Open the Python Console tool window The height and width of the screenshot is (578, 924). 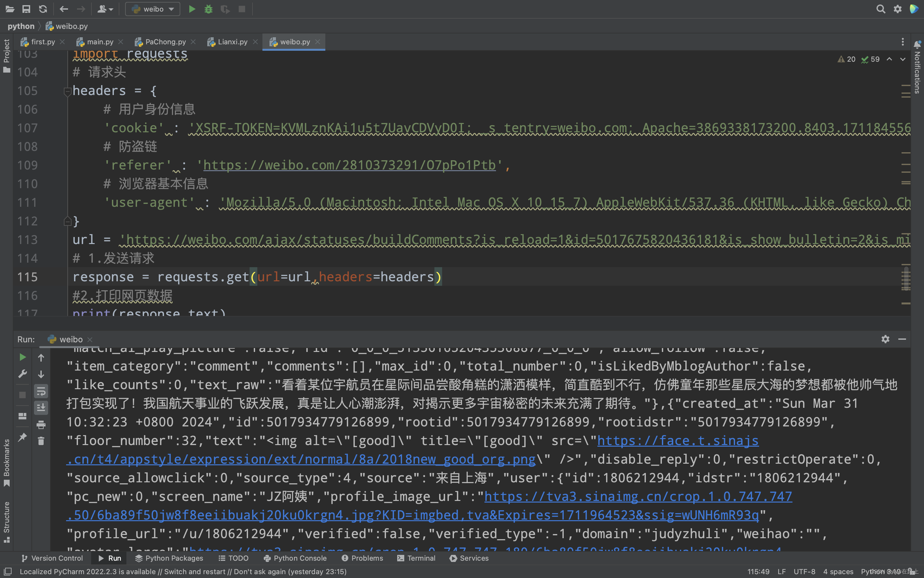coord(295,558)
